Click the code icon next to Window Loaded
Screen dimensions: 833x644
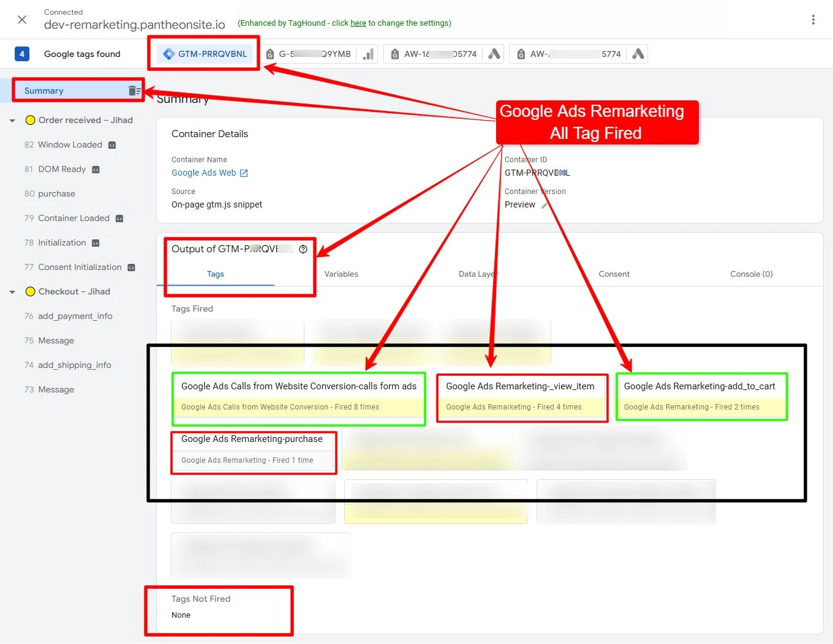coord(112,145)
